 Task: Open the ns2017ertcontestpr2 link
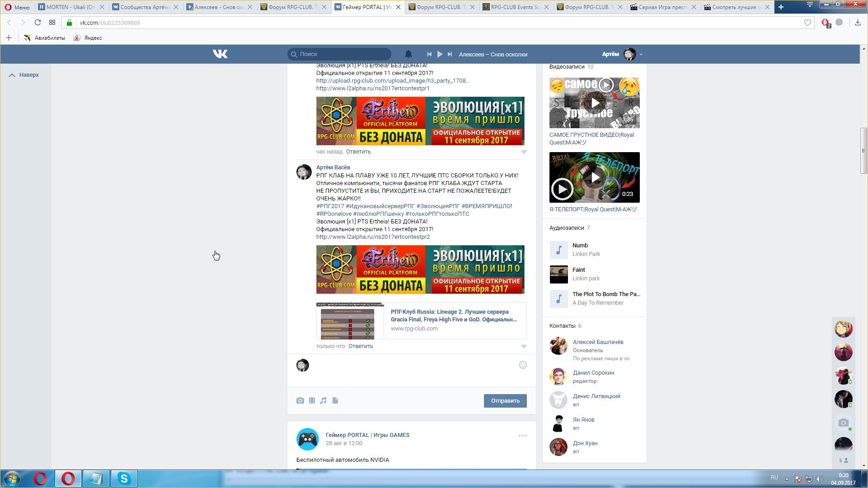pos(373,237)
